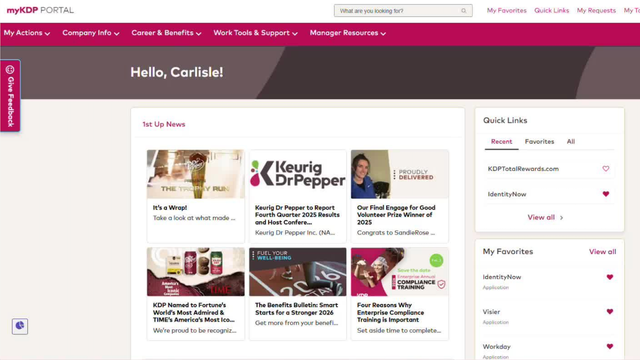
Task: Open "It's a Wrap!" article title
Action: [170, 208]
